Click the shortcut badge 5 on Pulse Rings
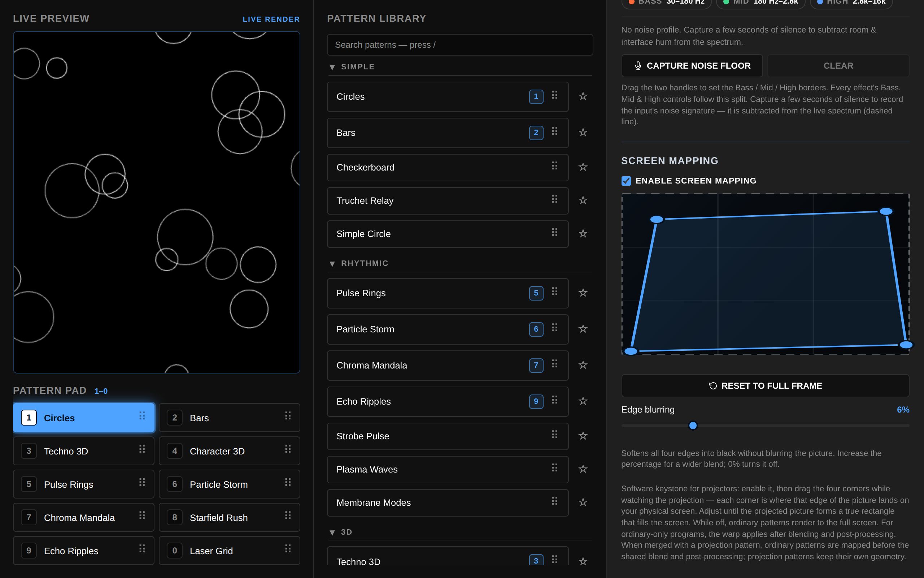 click(536, 293)
